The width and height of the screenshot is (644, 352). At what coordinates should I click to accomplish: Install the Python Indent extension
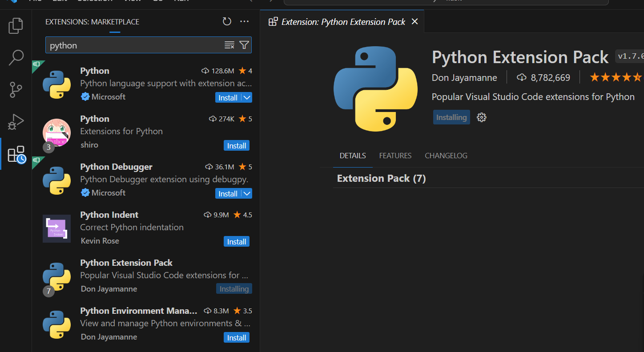(x=237, y=242)
